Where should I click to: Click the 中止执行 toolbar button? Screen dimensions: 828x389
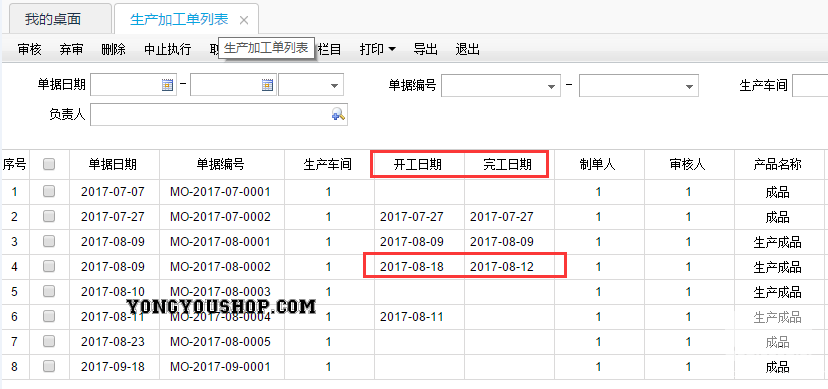point(167,50)
